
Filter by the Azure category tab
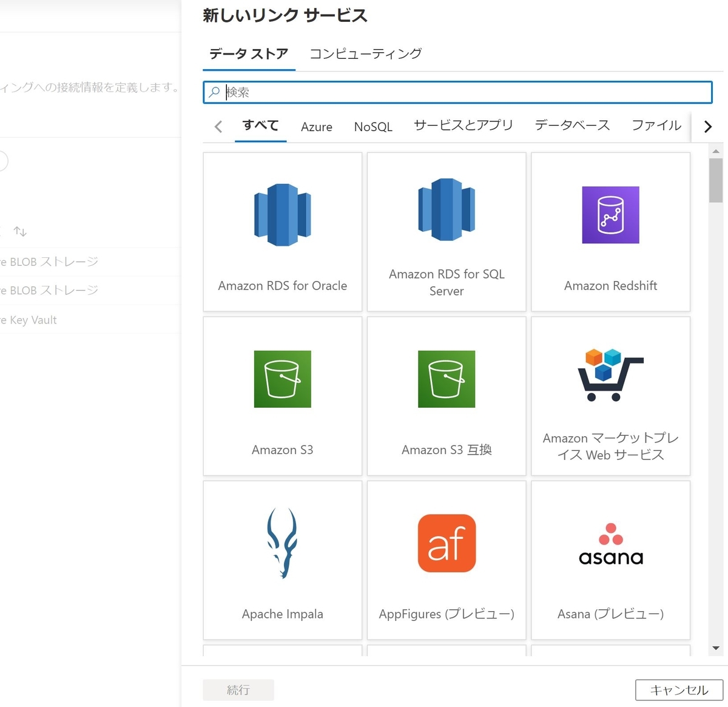pyautogui.click(x=317, y=127)
